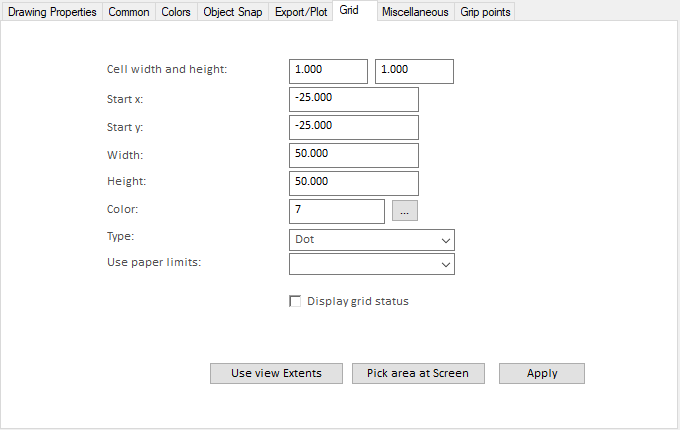Click the Pick area at Screen button
680x430 pixels.
tap(418, 373)
